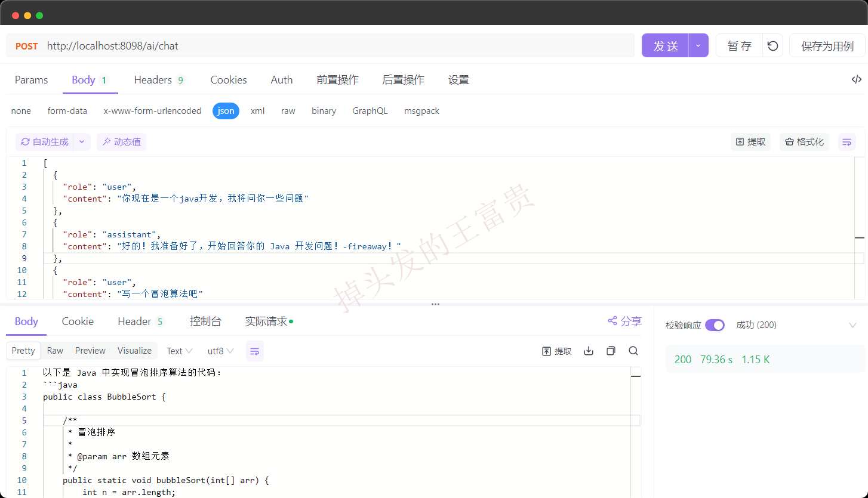Click 保存为用例 button
The height and width of the screenshot is (498, 868).
pyautogui.click(x=827, y=46)
